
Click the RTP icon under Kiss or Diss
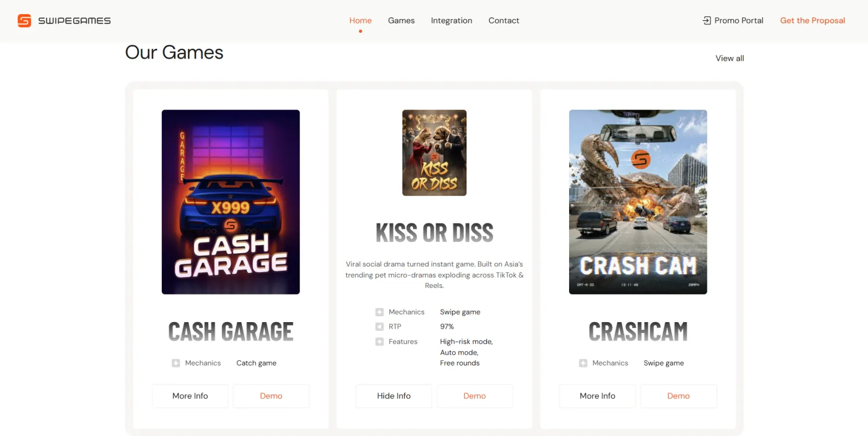[380, 326]
